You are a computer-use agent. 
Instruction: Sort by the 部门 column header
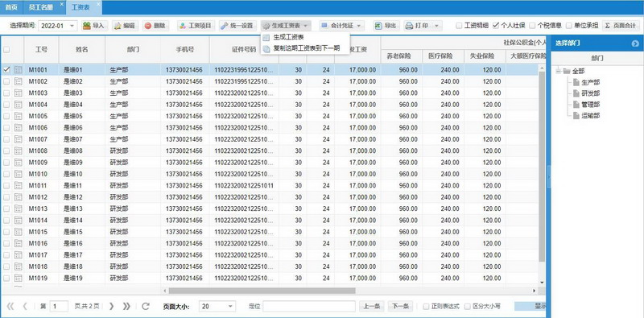coord(133,49)
